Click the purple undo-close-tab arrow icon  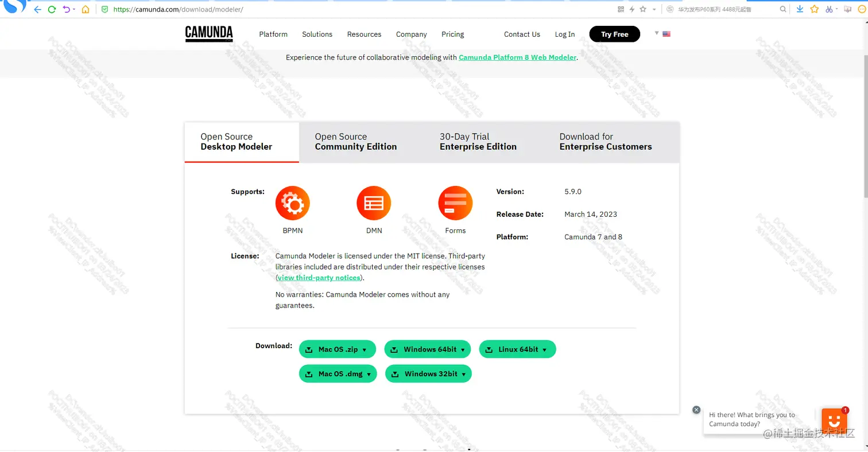67,9
